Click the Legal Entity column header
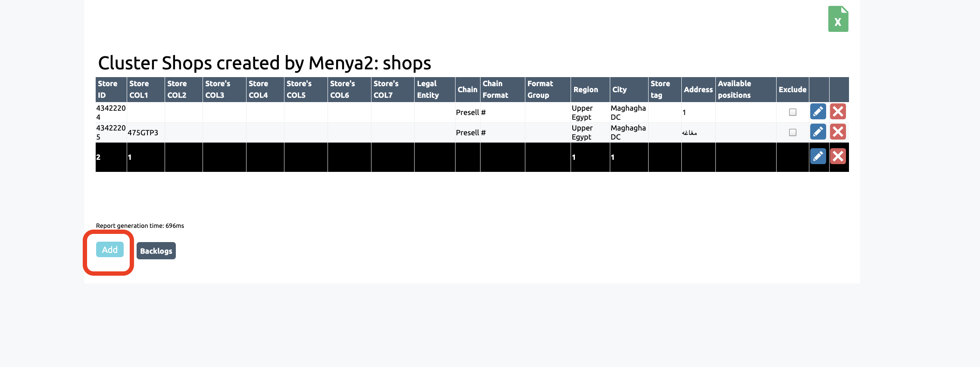Viewport: 980px width, 367px height. [428, 89]
